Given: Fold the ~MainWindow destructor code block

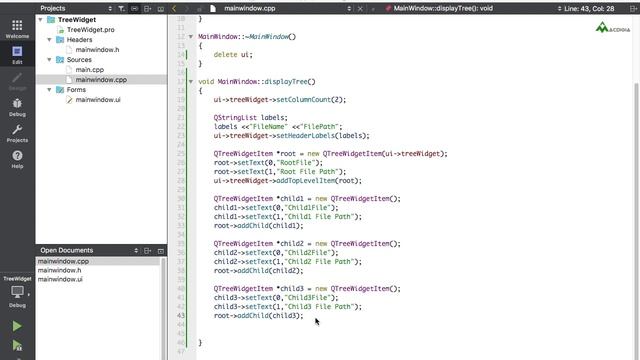Looking at the screenshot, I should [191, 37].
